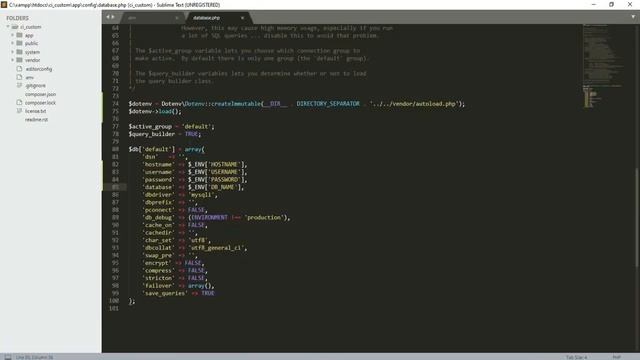Viewport: 640px width, 360px height.
Task: Click the minimap code overview
Action: 602,65
